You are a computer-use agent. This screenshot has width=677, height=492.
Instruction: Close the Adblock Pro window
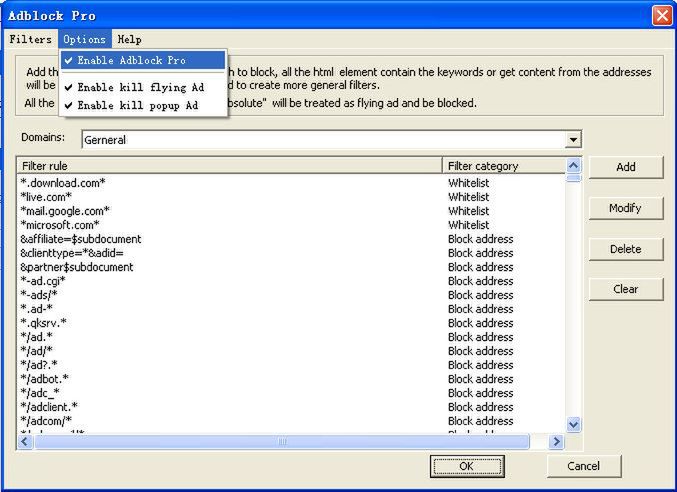tap(662, 16)
